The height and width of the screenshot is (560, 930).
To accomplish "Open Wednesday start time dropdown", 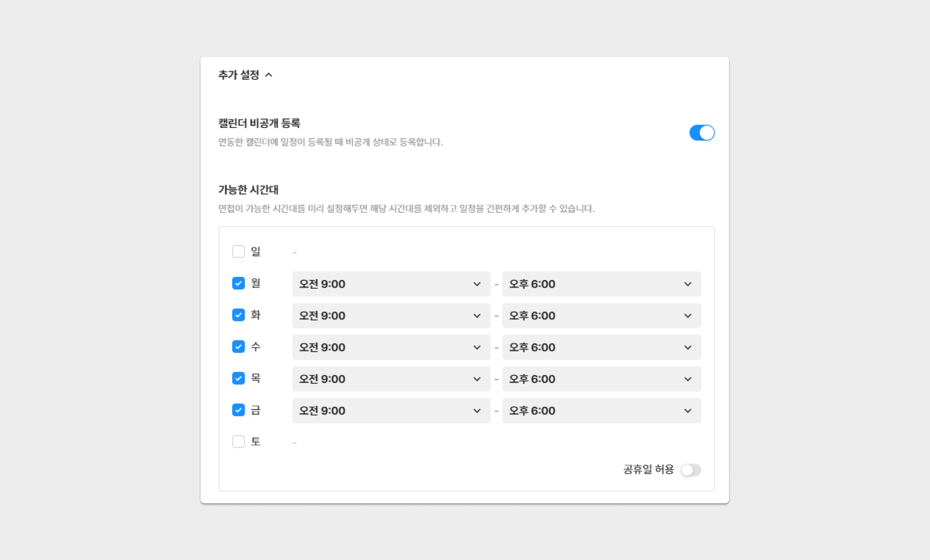I will tap(391, 348).
